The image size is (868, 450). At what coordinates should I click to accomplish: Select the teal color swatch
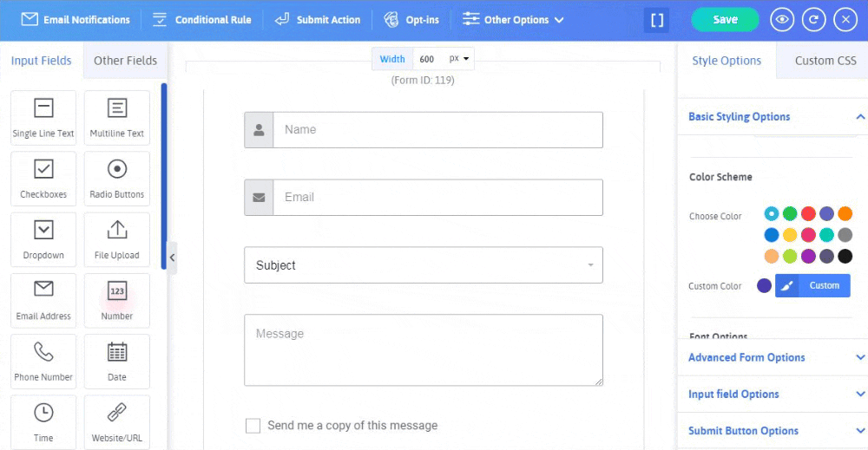point(826,235)
